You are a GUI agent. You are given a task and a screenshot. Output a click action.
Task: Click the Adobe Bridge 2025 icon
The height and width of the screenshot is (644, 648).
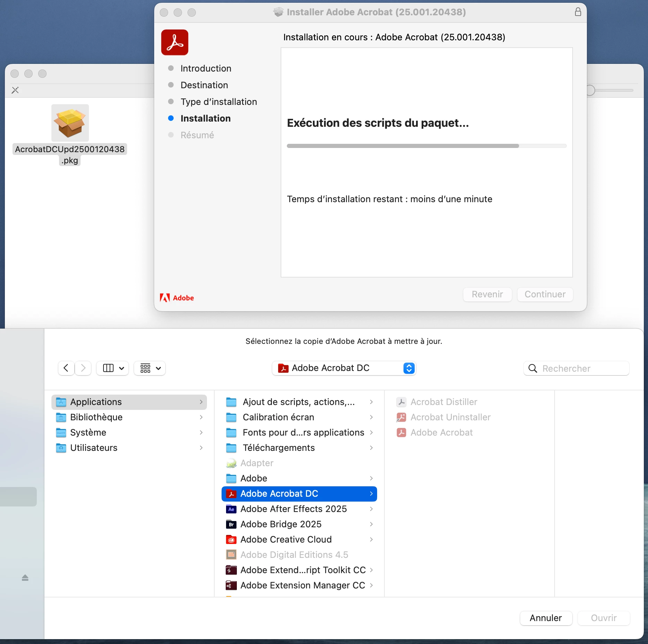(231, 524)
